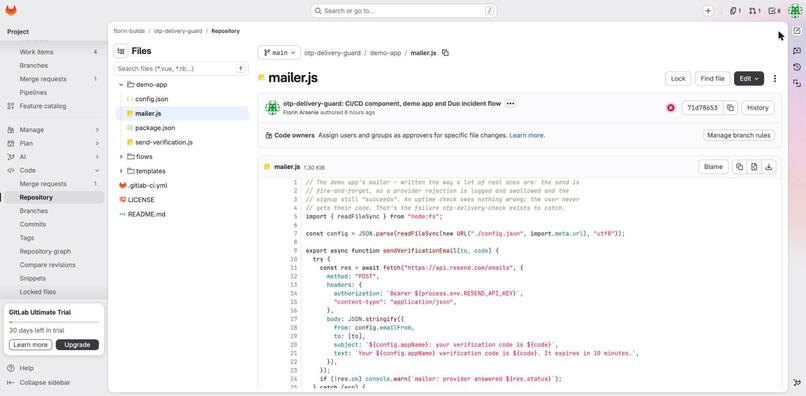Screen dimensions: 806x396
Task: Open user avatar menu in top bar
Action: 795,11
